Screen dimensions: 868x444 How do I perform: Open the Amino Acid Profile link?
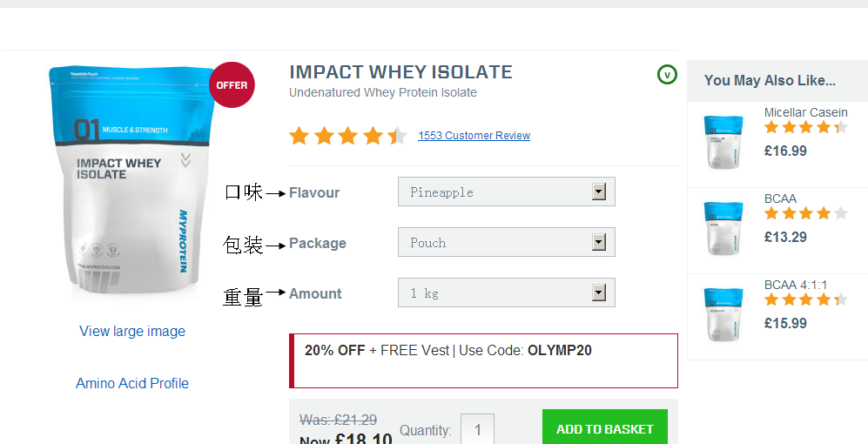[x=132, y=383]
